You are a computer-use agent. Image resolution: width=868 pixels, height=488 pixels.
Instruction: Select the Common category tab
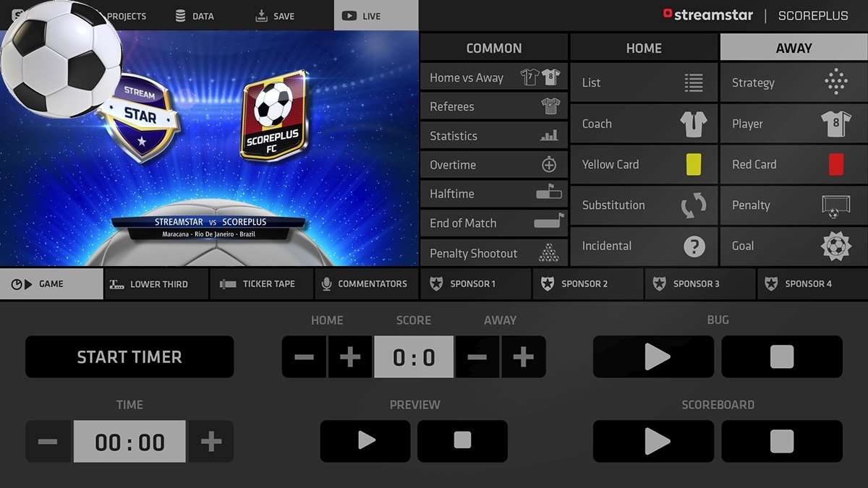point(494,48)
